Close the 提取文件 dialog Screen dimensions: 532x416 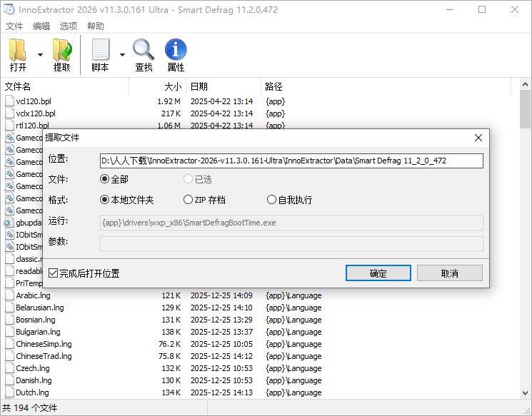478,138
